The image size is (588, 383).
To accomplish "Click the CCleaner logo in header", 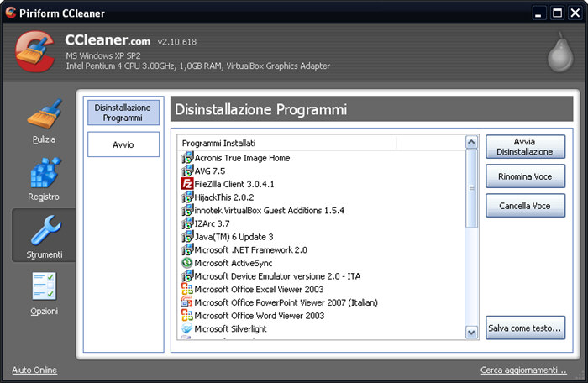I will click(x=34, y=51).
